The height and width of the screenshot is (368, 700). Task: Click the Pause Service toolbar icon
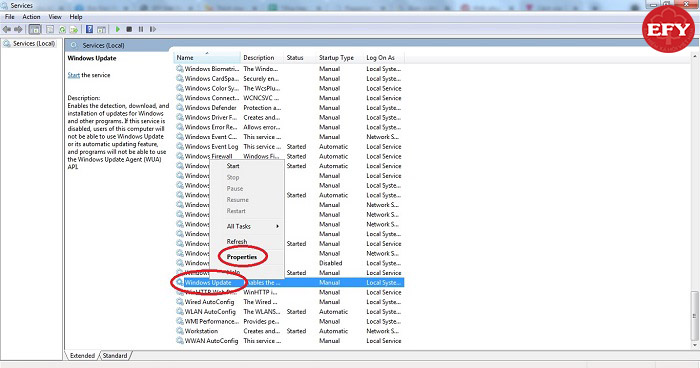click(141, 29)
